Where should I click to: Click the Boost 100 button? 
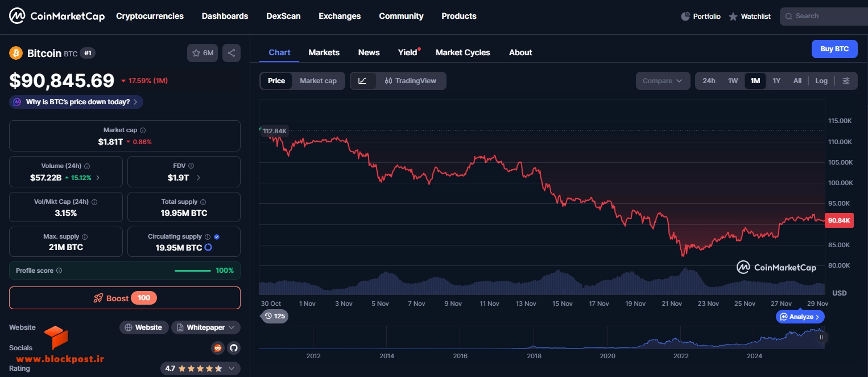125,298
